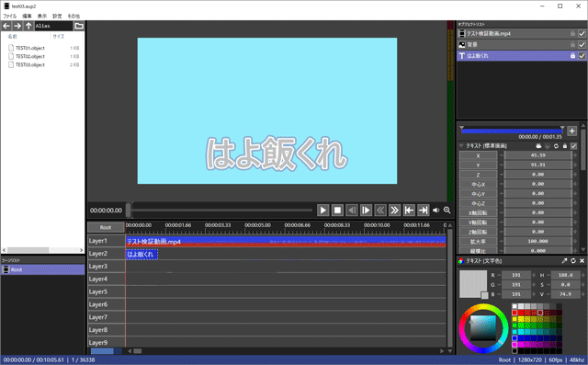Decrease the 拡大率 value with minus
588x365 pixels.
tap(501, 241)
